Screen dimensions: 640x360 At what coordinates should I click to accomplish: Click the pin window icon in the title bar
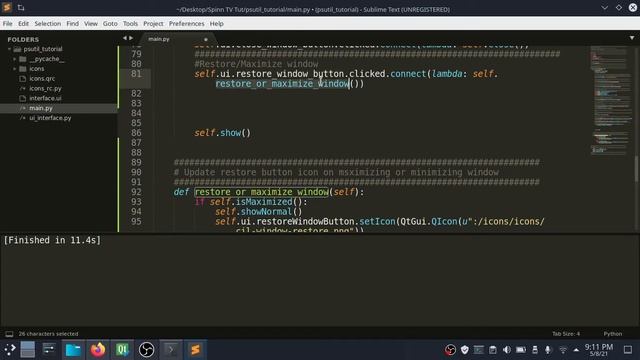point(21,8)
